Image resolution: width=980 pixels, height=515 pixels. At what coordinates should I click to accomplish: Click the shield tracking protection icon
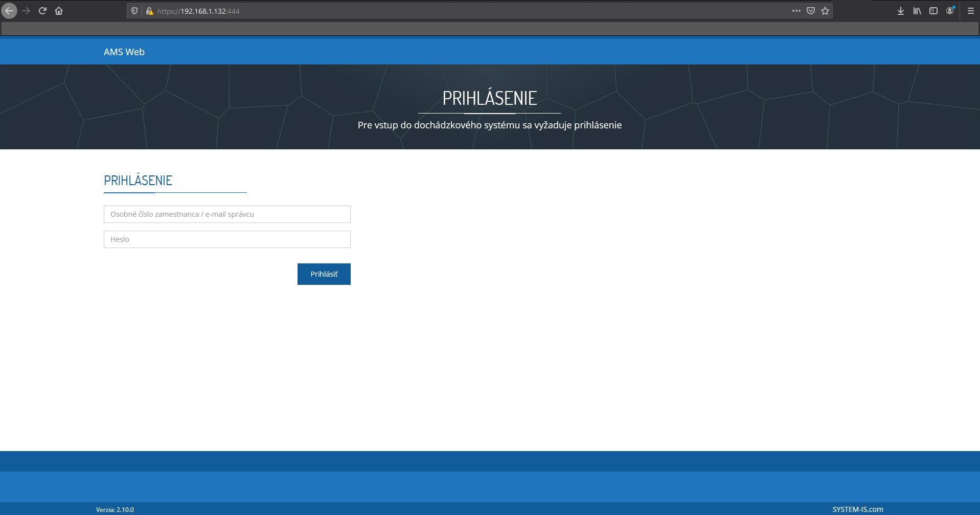[134, 10]
